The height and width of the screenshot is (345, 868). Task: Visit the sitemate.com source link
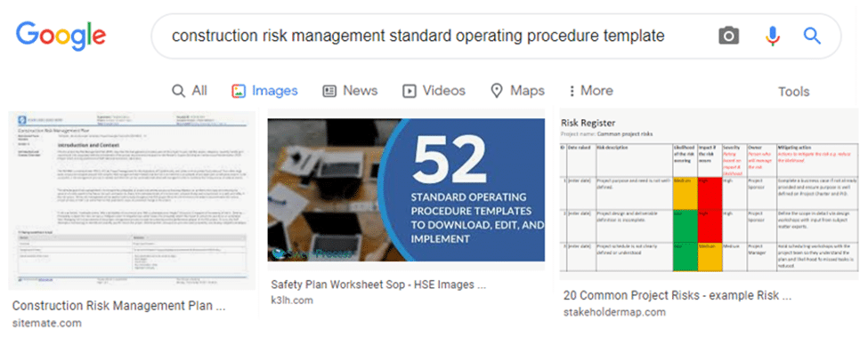point(46,324)
